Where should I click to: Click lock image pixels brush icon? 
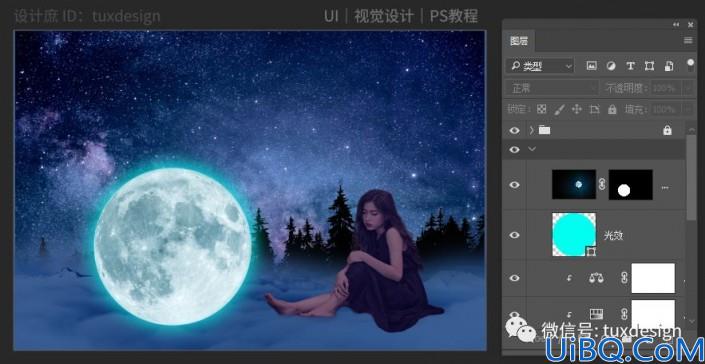(x=559, y=109)
